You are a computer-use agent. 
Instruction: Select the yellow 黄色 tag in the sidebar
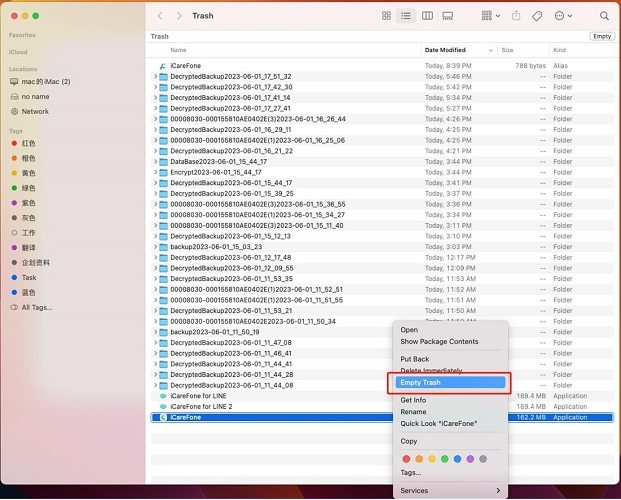tap(23, 173)
